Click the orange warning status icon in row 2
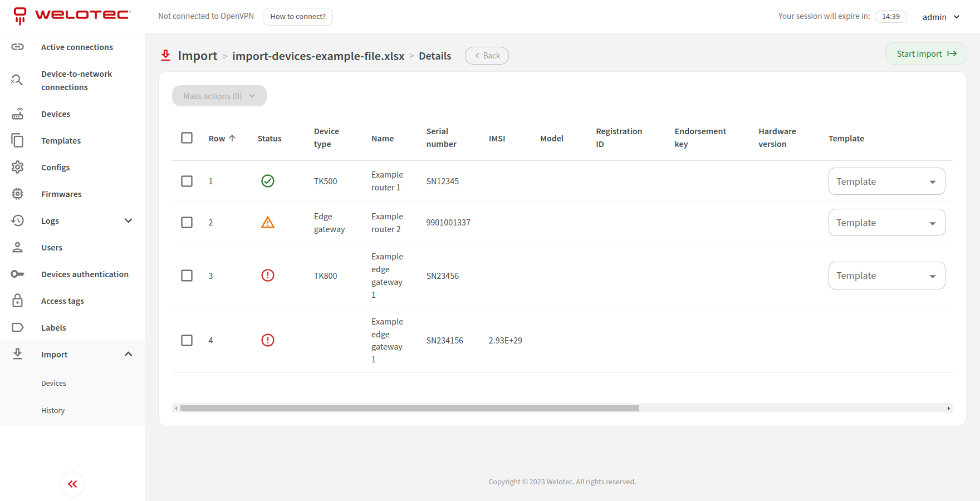 (x=268, y=223)
